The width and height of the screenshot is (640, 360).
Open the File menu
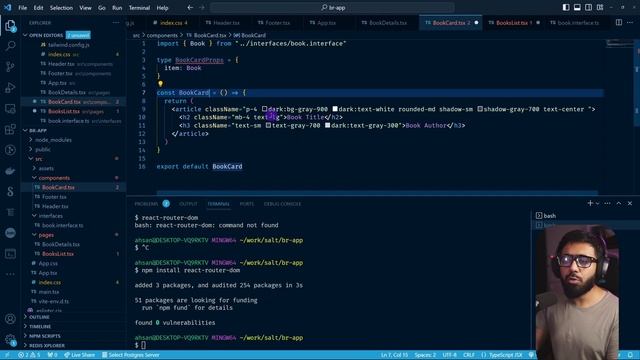point(22,7)
